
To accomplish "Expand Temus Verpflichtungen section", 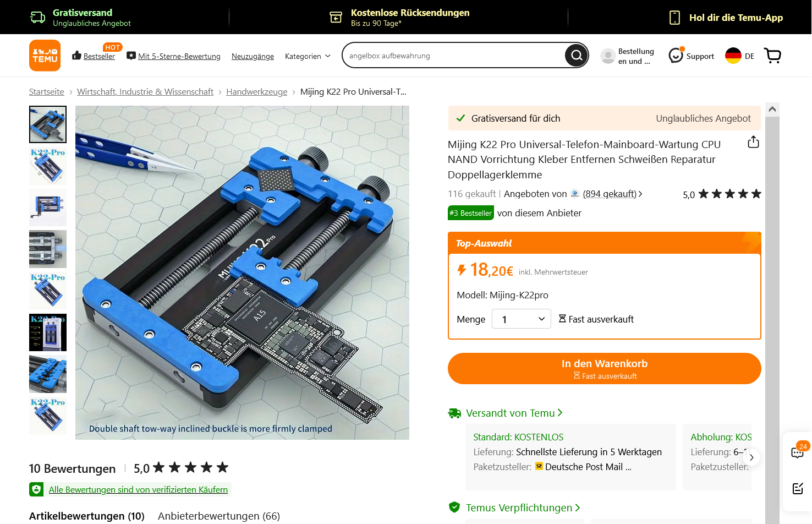I will pyautogui.click(x=523, y=507).
